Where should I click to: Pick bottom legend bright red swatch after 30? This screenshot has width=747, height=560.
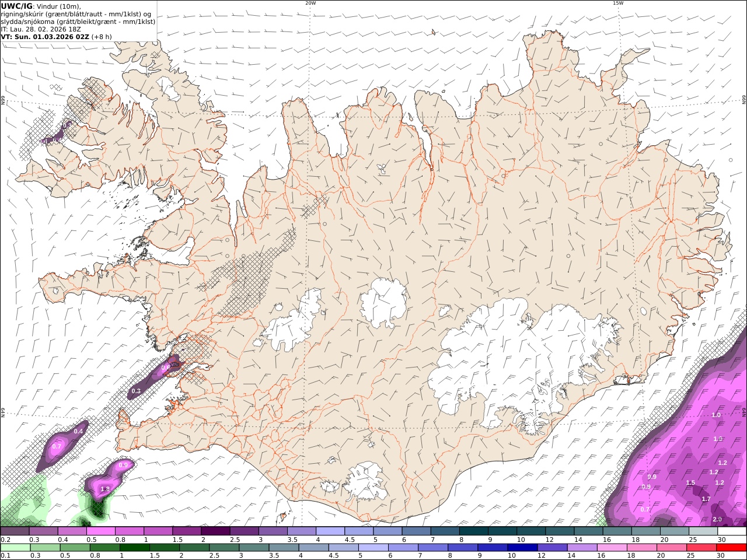coord(731,547)
